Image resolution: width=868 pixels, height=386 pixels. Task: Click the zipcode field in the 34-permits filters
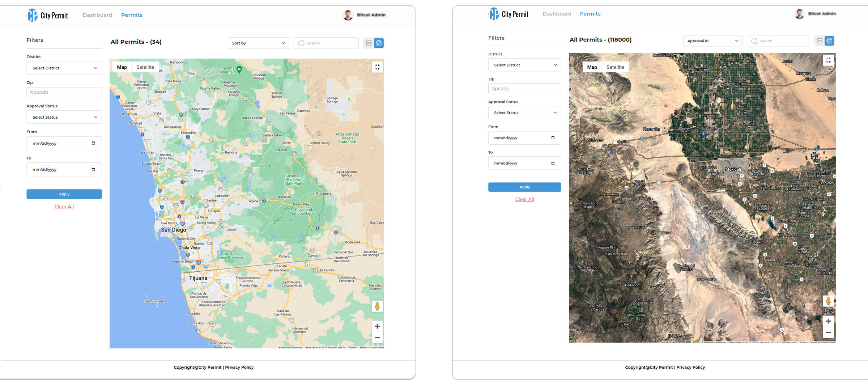coord(64,93)
